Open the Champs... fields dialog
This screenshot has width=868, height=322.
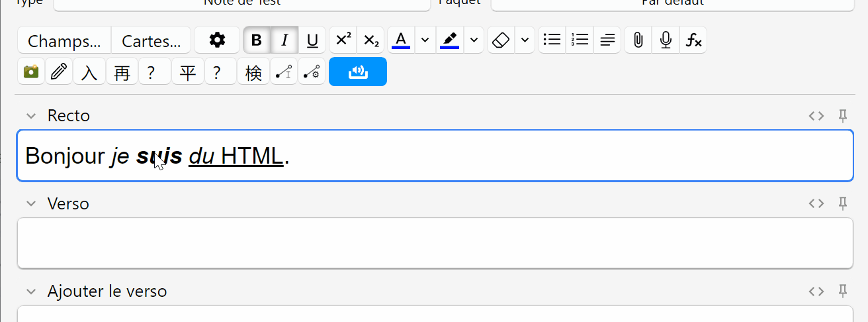coord(64,40)
